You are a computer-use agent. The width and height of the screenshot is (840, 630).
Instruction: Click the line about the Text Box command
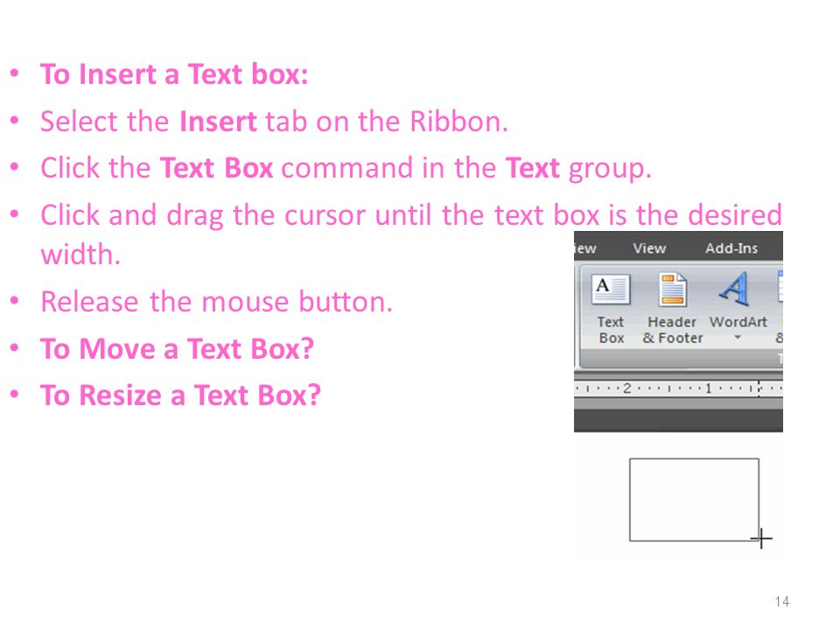coord(346,168)
